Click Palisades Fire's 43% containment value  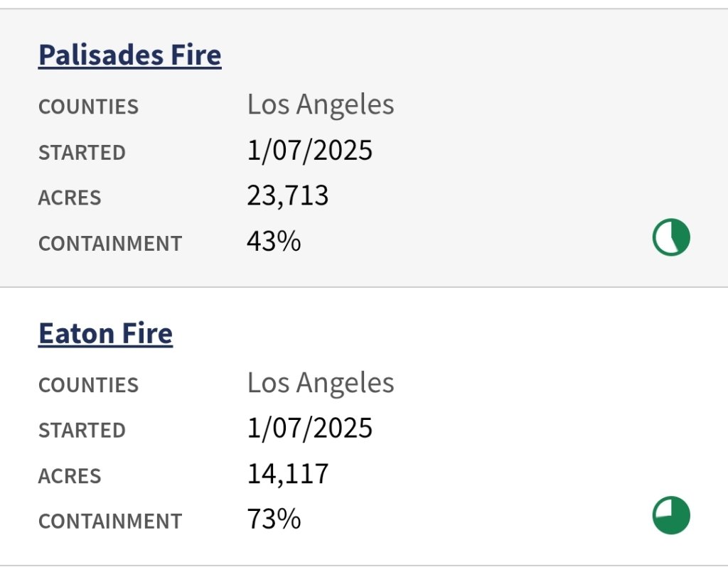(274, 242)
